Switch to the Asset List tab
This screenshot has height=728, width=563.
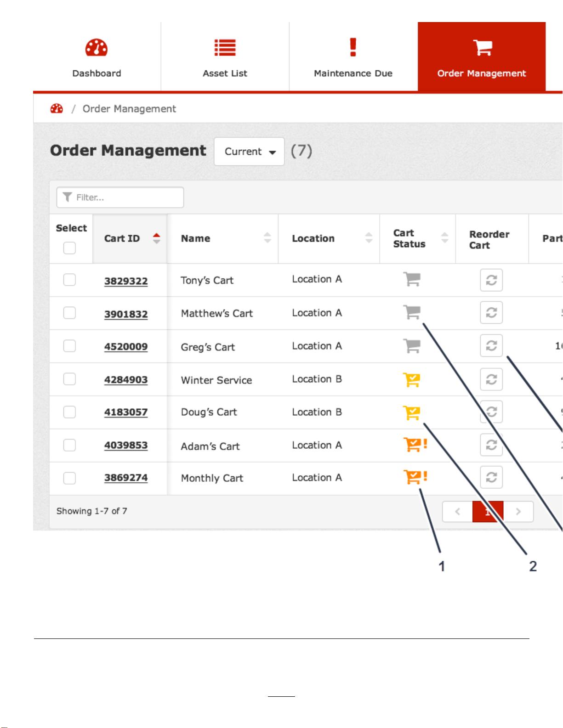[225, 56]
